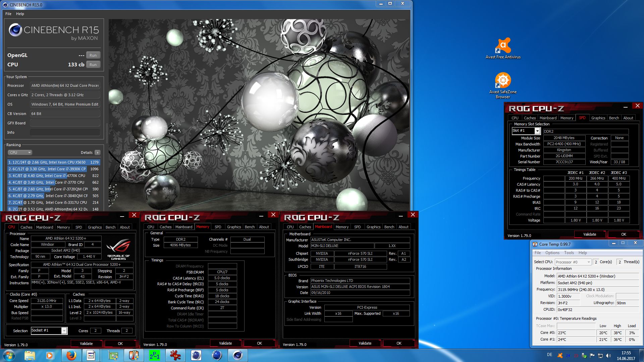Image resolution: width=644 pixels, height=362 pixels.
Task: Open the Core Temp File menu
Action: coord(538,253)
